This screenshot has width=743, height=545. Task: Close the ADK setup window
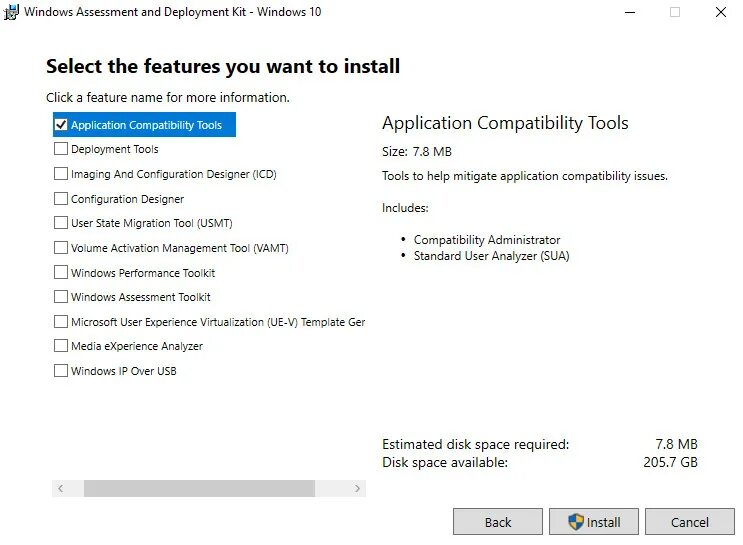click(720, 13)
